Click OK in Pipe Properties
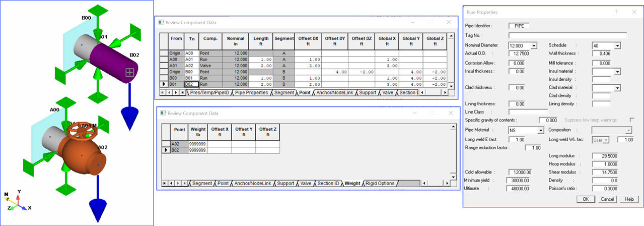This screenshot has width=644, height=226. 586,200
